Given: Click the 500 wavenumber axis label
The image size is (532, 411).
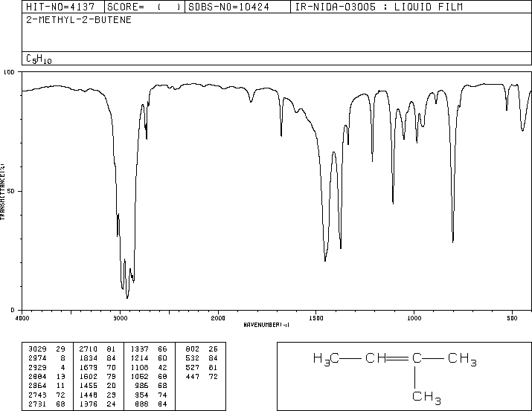Looking at the screenshot, I should coord(512,318).
